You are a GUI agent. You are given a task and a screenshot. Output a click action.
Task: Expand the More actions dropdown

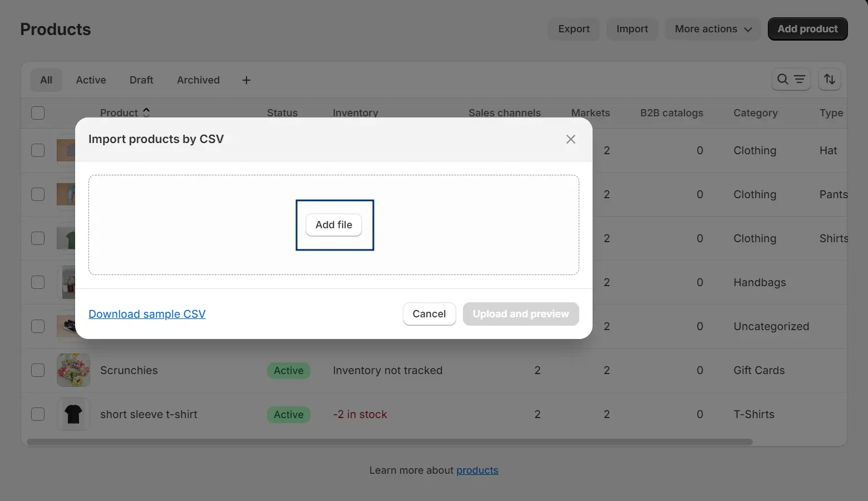pos(713,29)
